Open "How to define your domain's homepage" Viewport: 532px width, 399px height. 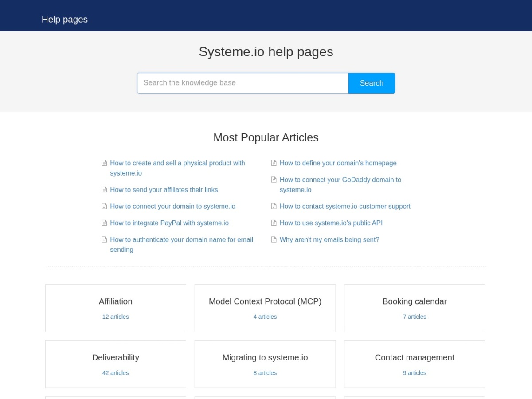(x=338, y=163)
